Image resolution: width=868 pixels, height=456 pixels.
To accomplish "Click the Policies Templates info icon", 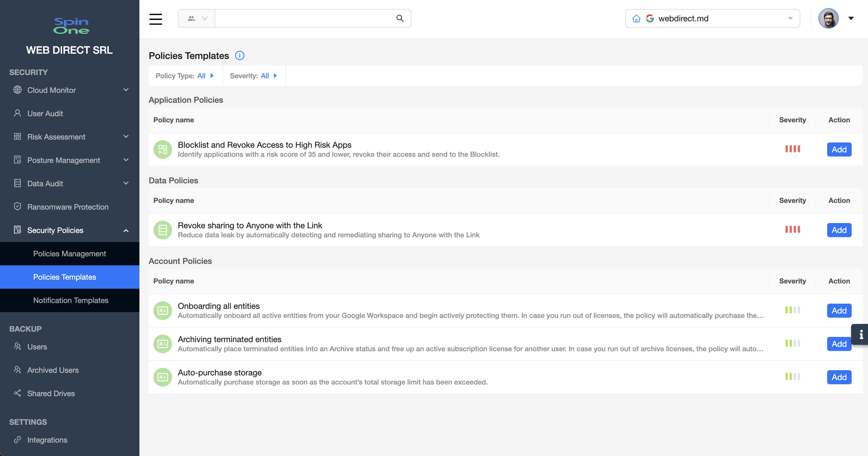I will (239, 56).
